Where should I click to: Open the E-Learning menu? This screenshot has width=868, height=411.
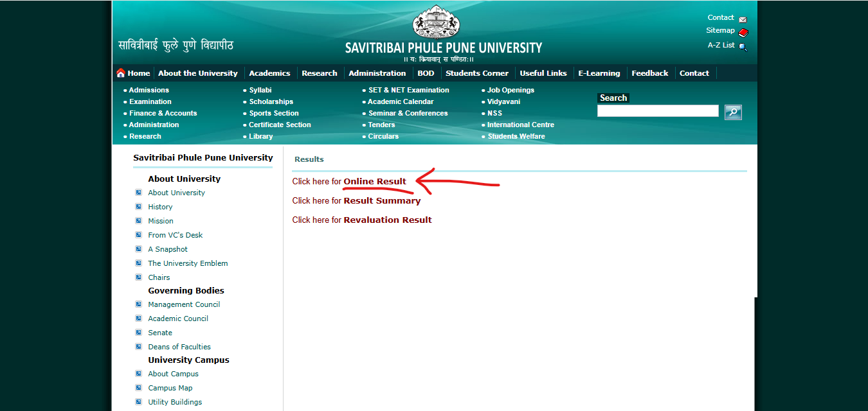599,73
